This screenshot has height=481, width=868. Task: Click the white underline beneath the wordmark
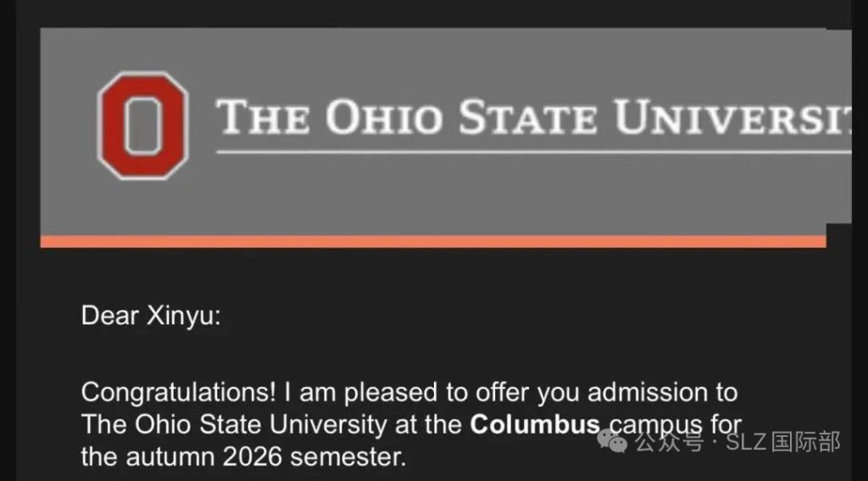532,152
